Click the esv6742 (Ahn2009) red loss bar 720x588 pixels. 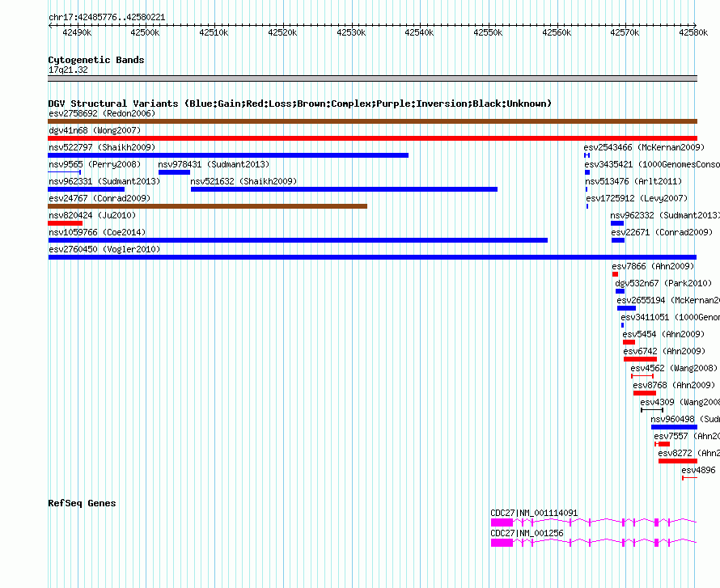pos(640,359)
